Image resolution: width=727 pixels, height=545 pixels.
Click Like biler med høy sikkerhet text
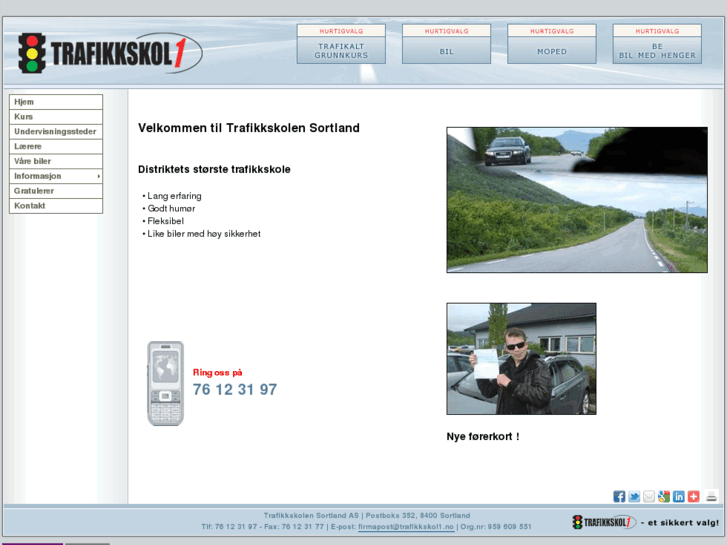pos(204,234)
